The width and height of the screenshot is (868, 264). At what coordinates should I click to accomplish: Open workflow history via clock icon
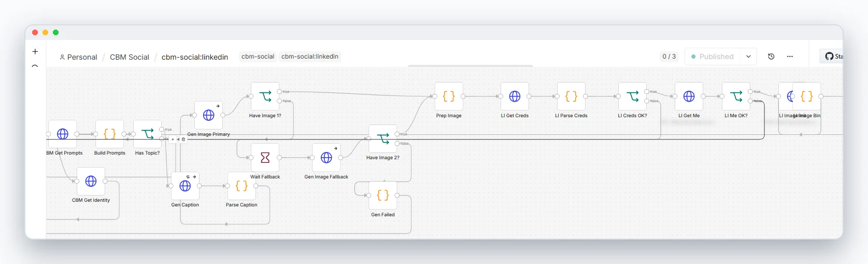tap(771, 57)
